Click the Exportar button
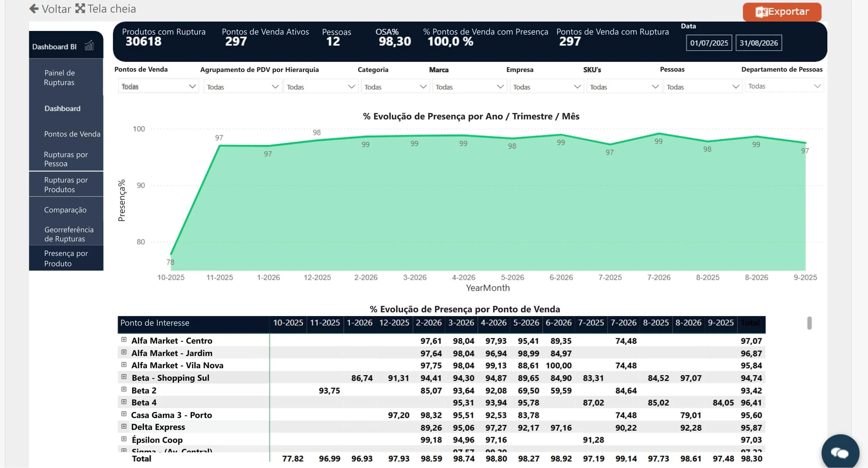Image resolution: width=868 pixels, height=468 pixels. tap(782, 12)
